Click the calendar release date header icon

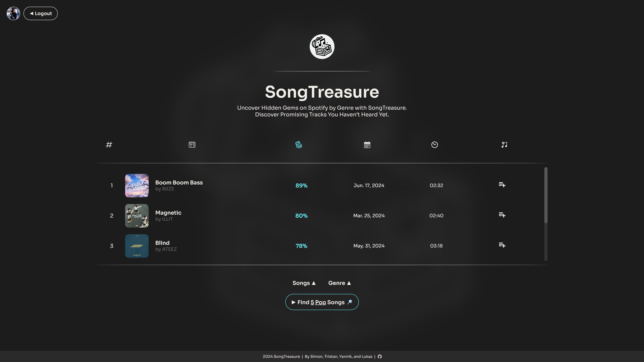pos(367,145)
